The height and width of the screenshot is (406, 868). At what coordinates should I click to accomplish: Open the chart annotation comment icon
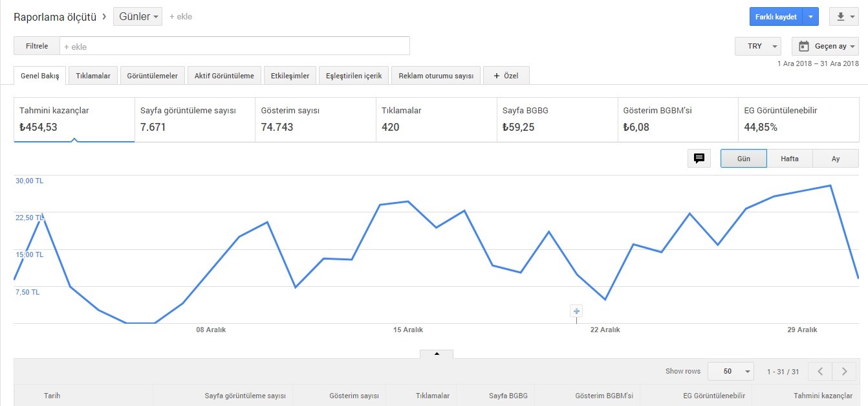(x=699, y=159)
